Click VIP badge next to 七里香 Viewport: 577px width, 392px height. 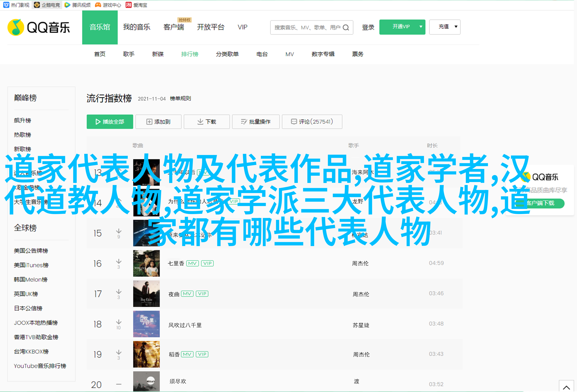pyautogui.click(x=207, y=263)
